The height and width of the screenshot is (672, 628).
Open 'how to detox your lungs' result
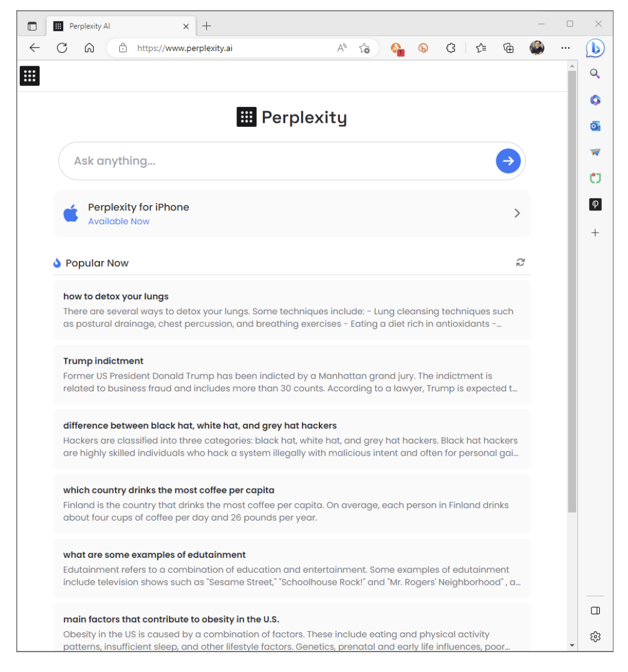tap(292, 310)
